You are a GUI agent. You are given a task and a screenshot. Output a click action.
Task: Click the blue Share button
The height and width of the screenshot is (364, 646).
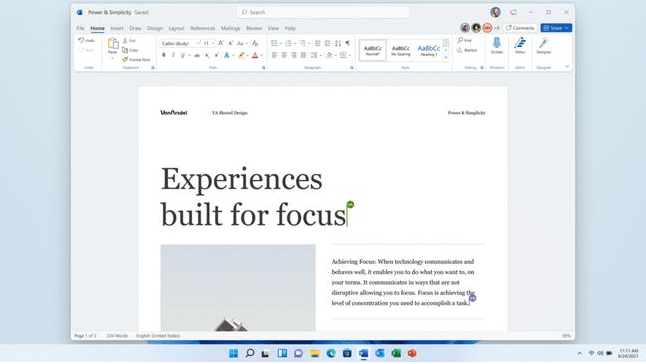coord(556,28)
